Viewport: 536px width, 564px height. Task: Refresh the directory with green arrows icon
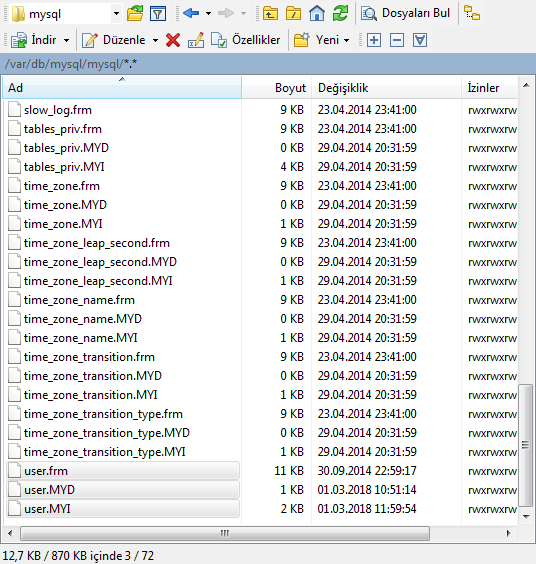coord(340,13)
